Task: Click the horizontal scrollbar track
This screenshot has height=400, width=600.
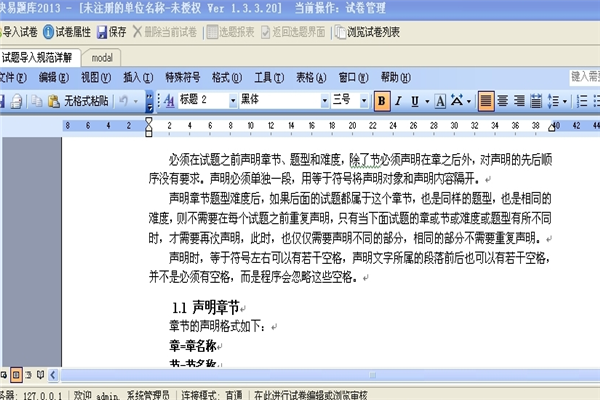Action: tap(330, 375)
